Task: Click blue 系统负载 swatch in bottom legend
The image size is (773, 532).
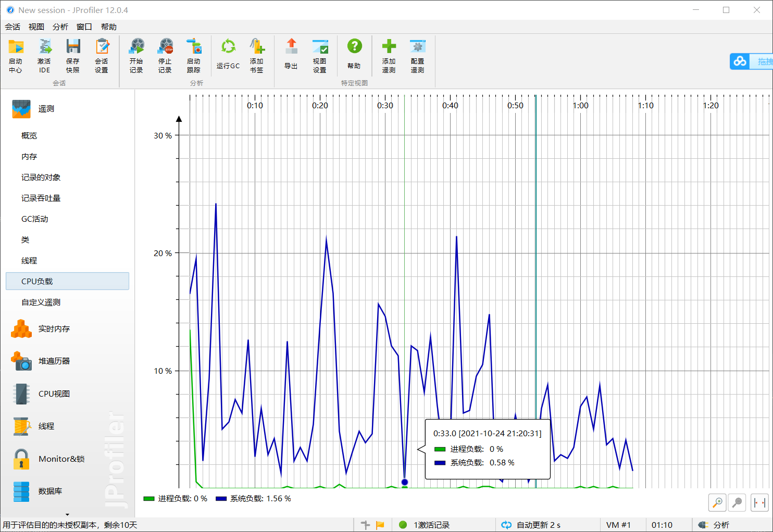Action: point(221,499)
